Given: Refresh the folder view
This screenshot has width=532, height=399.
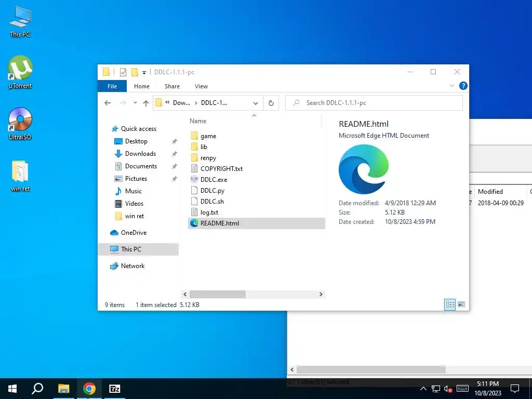Looking at the screenshot, I should (x=271, y=103).
